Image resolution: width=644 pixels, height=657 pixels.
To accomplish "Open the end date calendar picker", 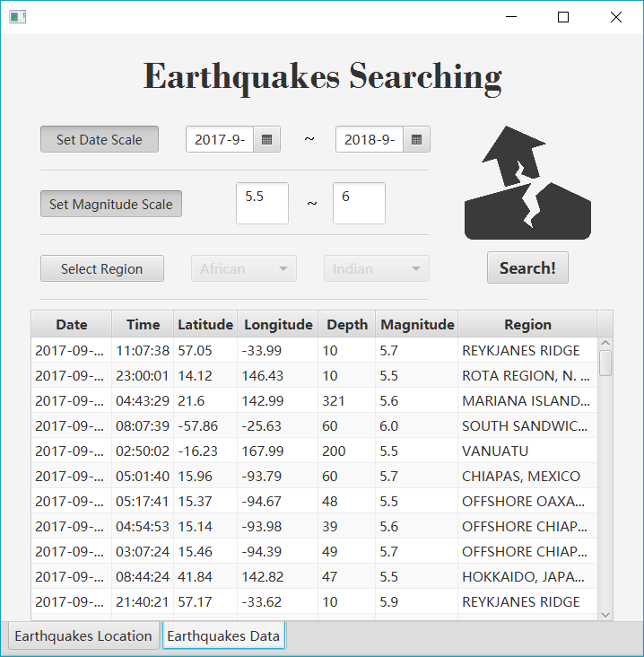I will (x=416, y=139).
